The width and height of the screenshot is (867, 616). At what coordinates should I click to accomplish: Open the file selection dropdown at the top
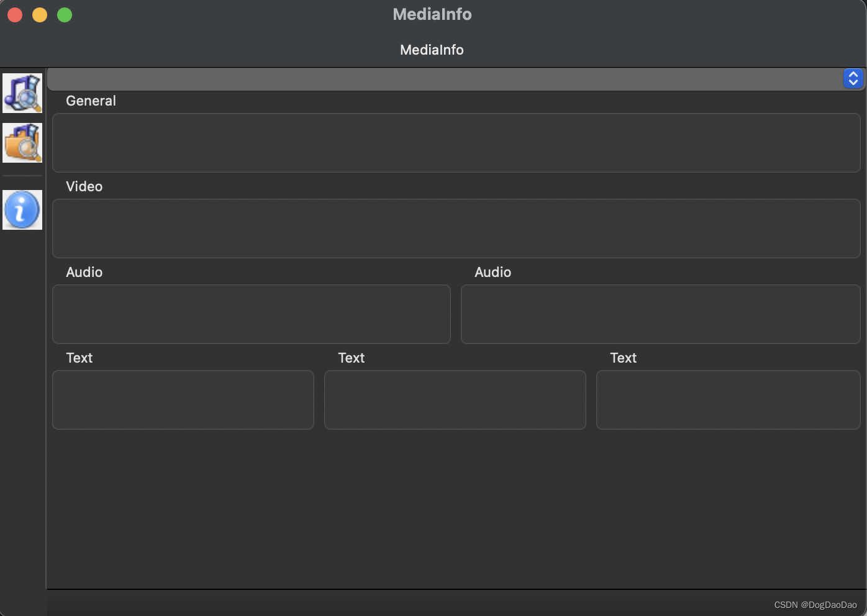click(x=455, y=79)
